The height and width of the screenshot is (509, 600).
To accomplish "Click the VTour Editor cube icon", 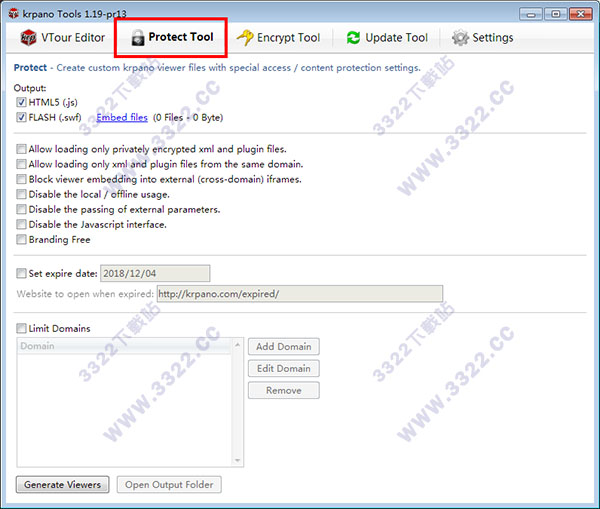I will tap(28, 38).
